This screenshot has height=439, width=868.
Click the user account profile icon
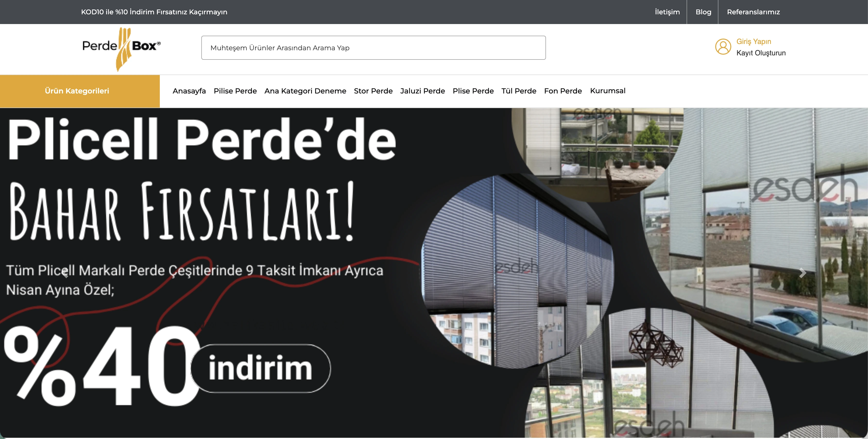tap(723, 47)
